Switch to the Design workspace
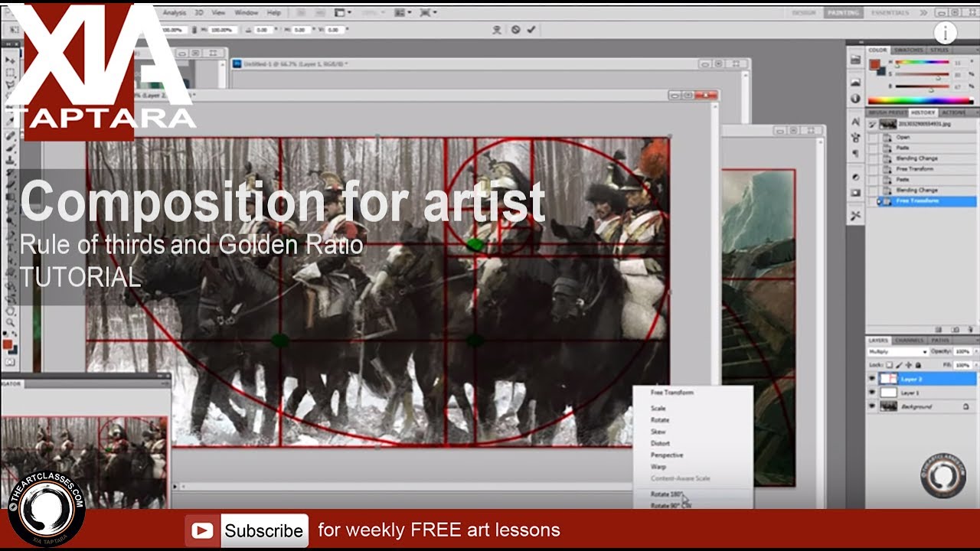This screenshot has width=980, height=551. 804,12
